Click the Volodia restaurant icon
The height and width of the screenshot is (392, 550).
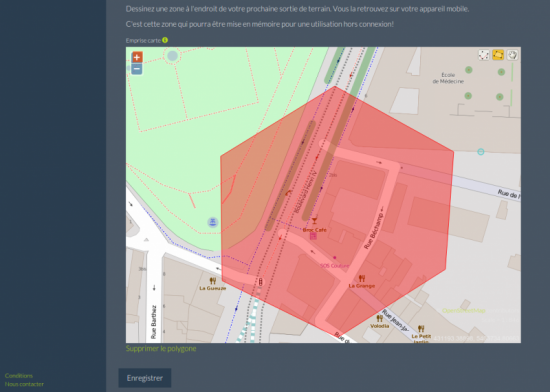coord(380,318)
